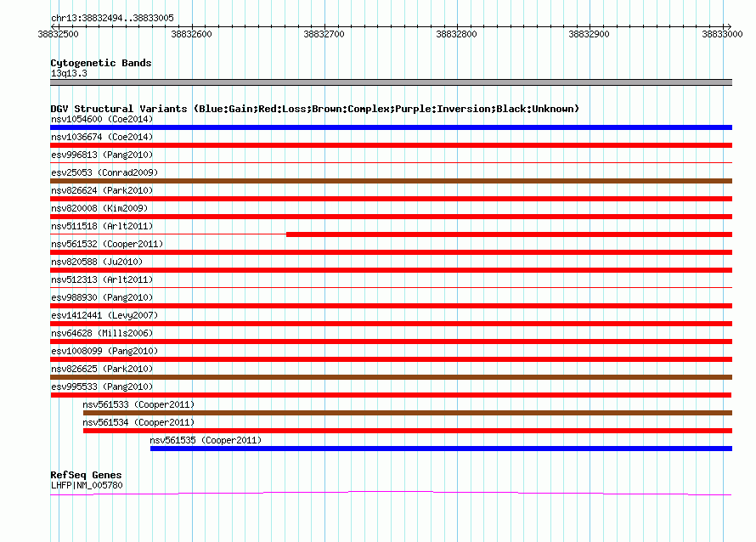Click the brown bar under nsv561533
Image resolution: width=756 pixels, height=542 pixels.
(408, 413)
